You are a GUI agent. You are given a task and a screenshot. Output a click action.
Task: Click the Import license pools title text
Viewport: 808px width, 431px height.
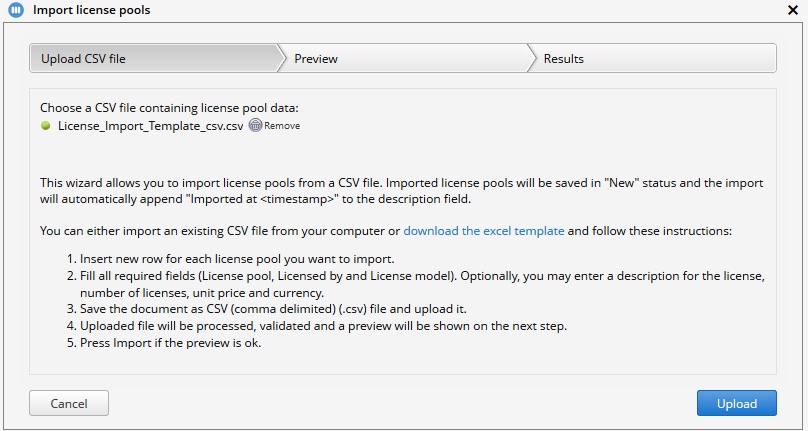click(92, 10)
